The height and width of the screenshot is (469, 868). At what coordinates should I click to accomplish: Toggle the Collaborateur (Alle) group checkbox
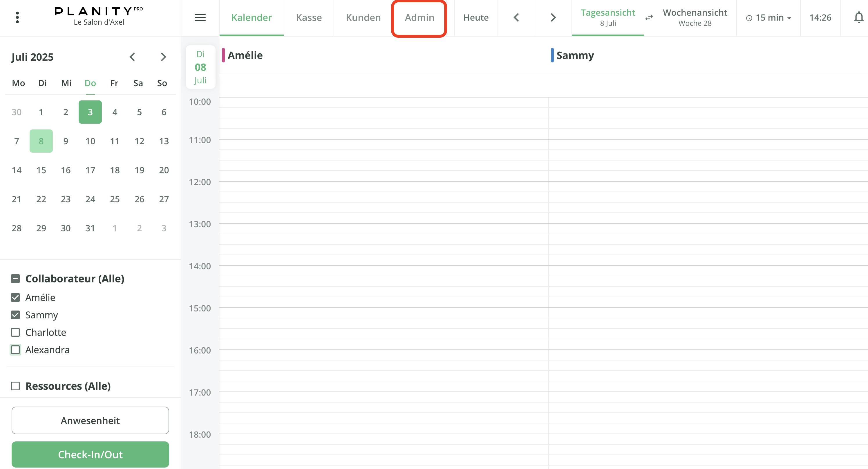15,279
